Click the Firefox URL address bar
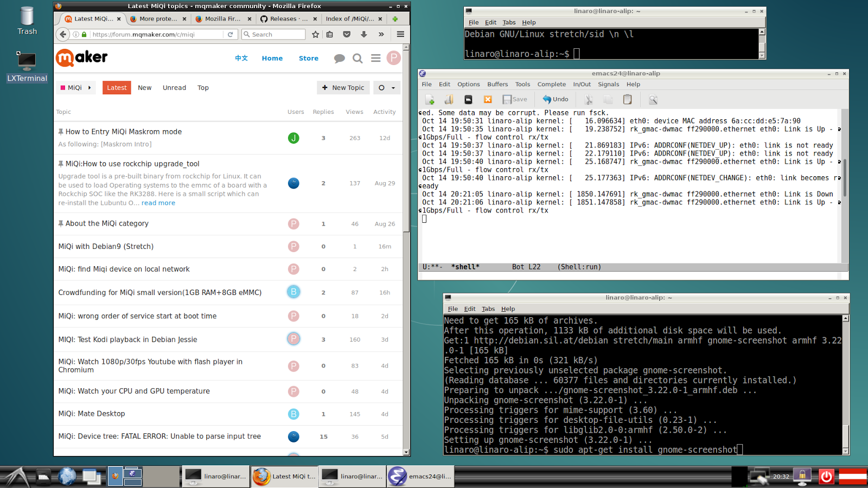The image size is (868, 488). (x=156, y=34)
